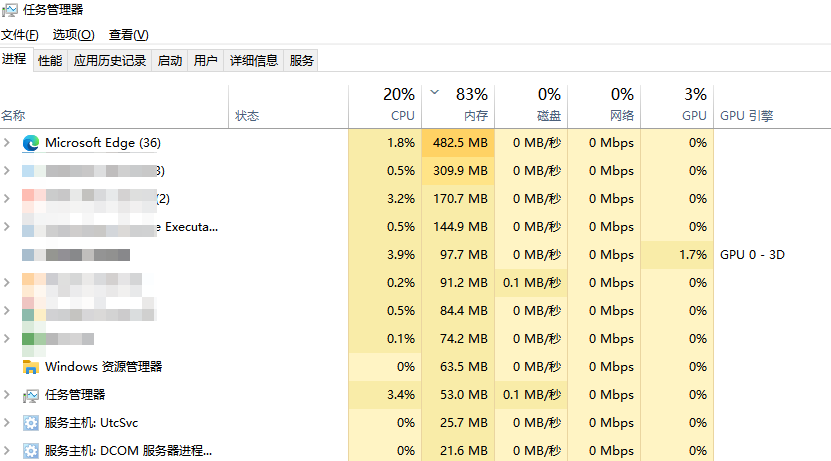Sort by the 83% 内存 column header
This screenshot has height=461, width=831.
coord(458,107)
